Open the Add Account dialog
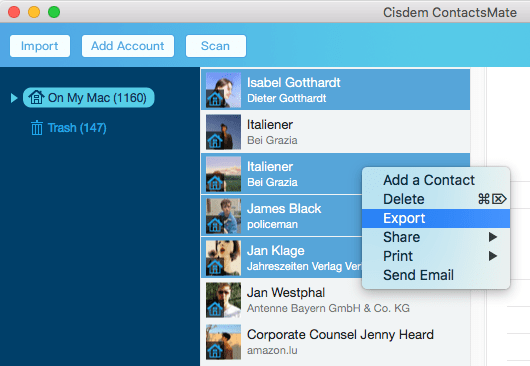The height and width of the screenshot is (366, 530). coord(128,46)
